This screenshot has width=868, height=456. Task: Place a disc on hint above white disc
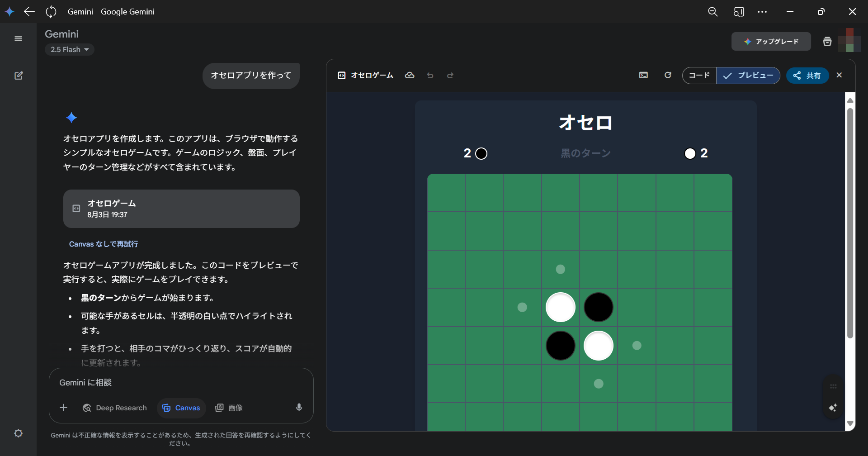[561, 269]
